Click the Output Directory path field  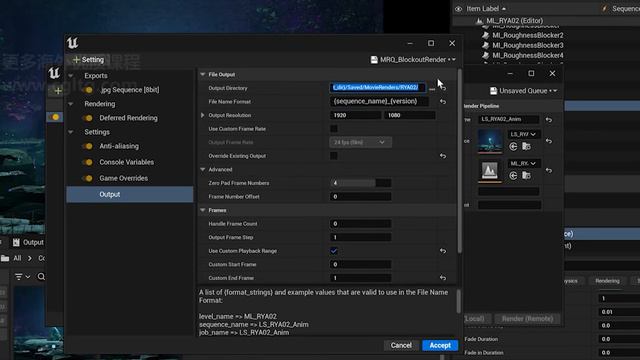coord(378,87)
